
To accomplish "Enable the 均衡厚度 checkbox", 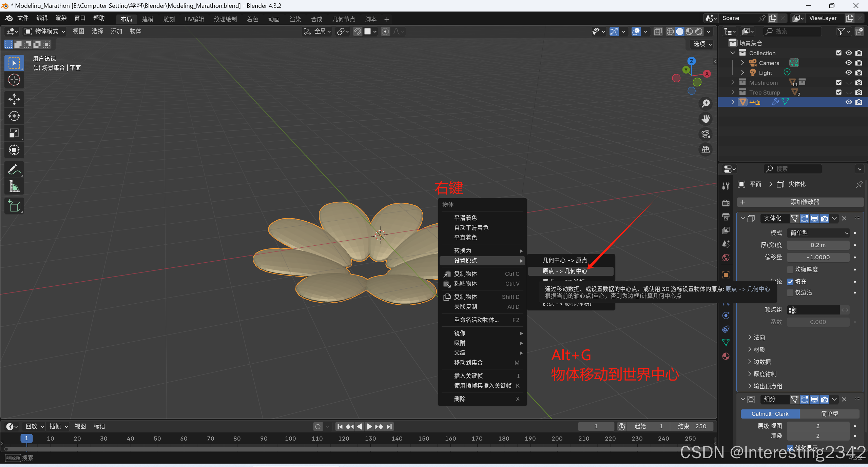I will coord(790,269).
